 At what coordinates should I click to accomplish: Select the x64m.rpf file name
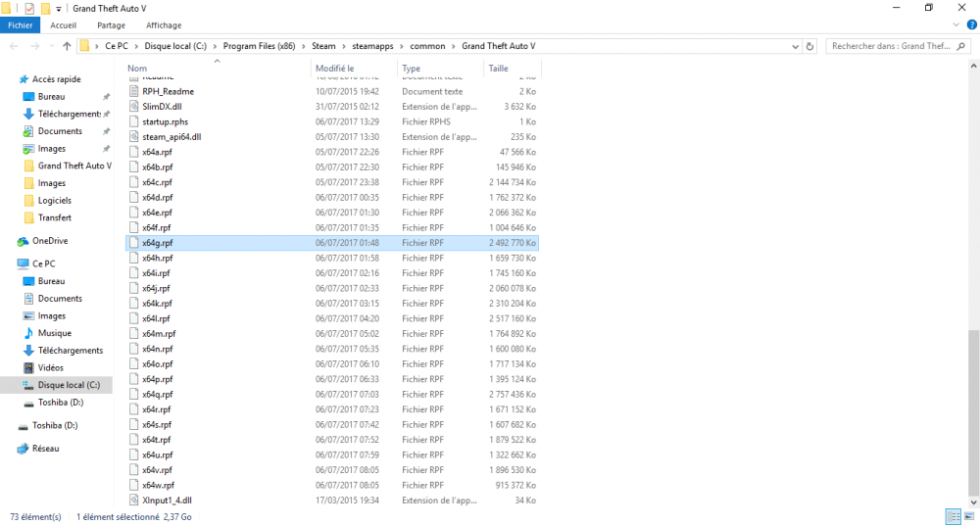159,334
